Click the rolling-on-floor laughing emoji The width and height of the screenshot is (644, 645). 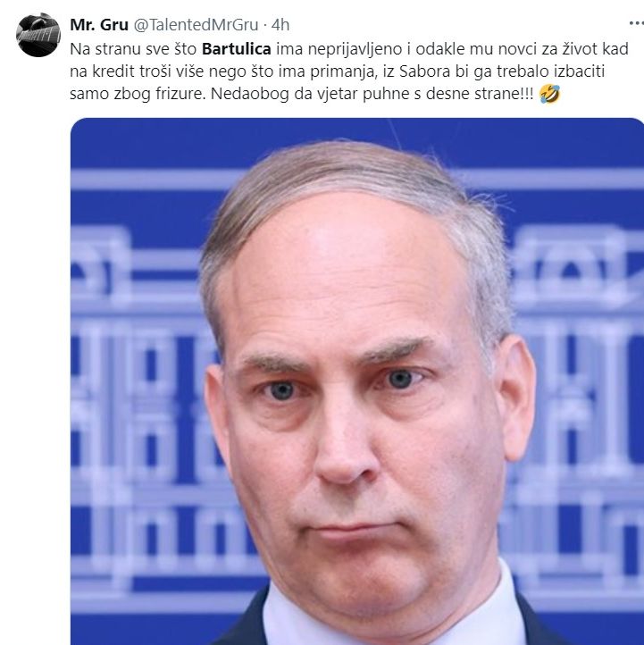pos(550,94)
